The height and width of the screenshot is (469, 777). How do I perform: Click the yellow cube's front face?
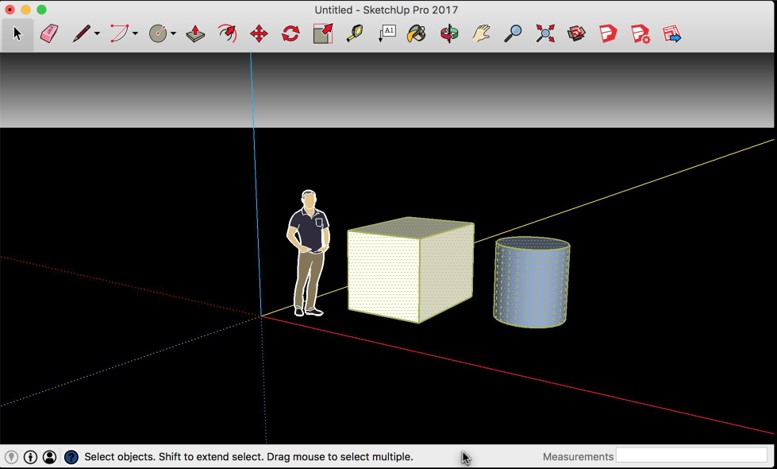(x=382, y=272)
